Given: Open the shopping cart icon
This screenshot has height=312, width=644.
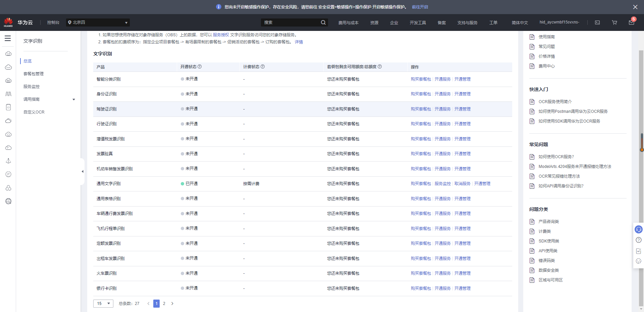Looking at the screenshot, I should pos(614,23).
